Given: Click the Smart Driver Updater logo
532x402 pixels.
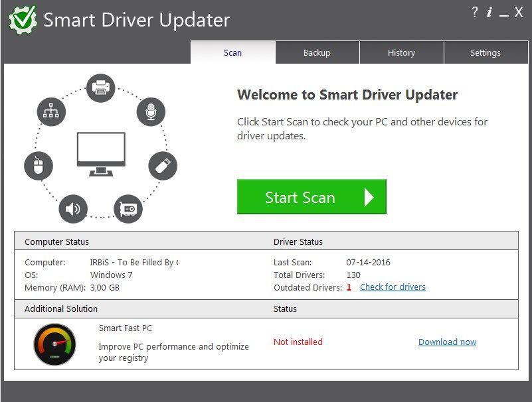Looking at the screenshot, I should click(23, 20).
